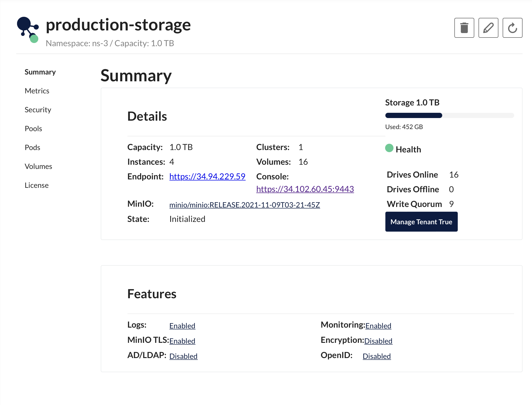Click the refresh tenant icon
The width and height of the screenshot is (532, 405).
click(x=512, y=28)
